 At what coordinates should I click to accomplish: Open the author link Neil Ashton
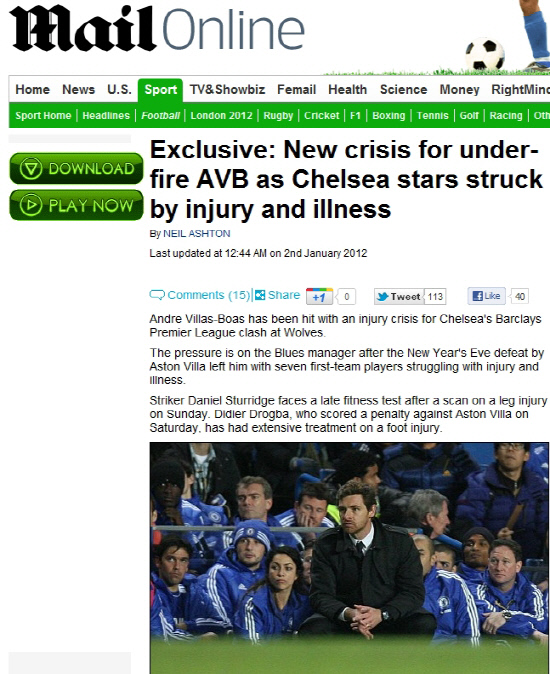(196, 233)
